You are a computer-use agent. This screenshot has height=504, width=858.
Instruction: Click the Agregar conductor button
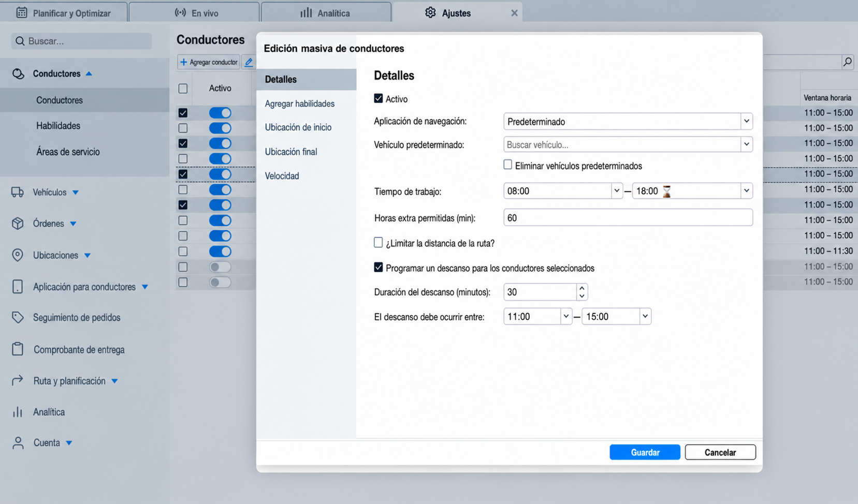(209, 62)
